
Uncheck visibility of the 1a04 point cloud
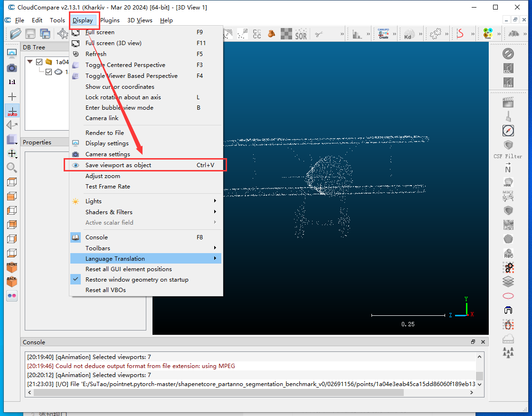(x=38, y=62)
